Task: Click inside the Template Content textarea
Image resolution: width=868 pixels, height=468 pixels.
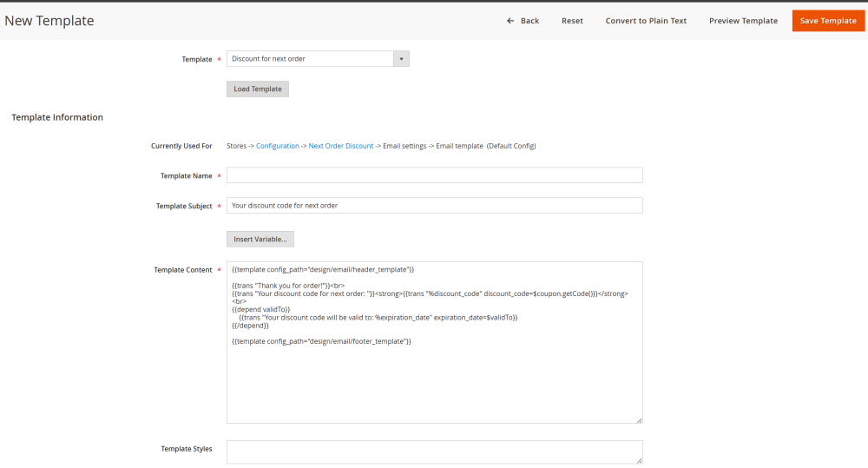Action: tap(435, 343)
